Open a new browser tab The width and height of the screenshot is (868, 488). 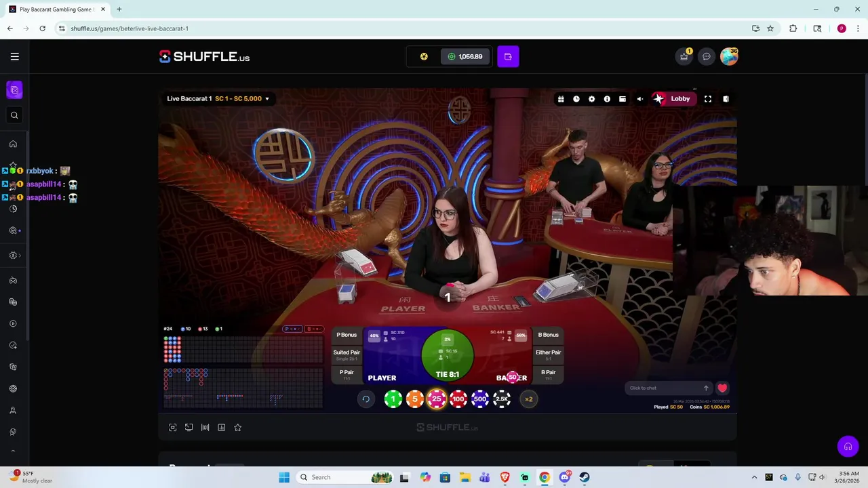[119, 9]
